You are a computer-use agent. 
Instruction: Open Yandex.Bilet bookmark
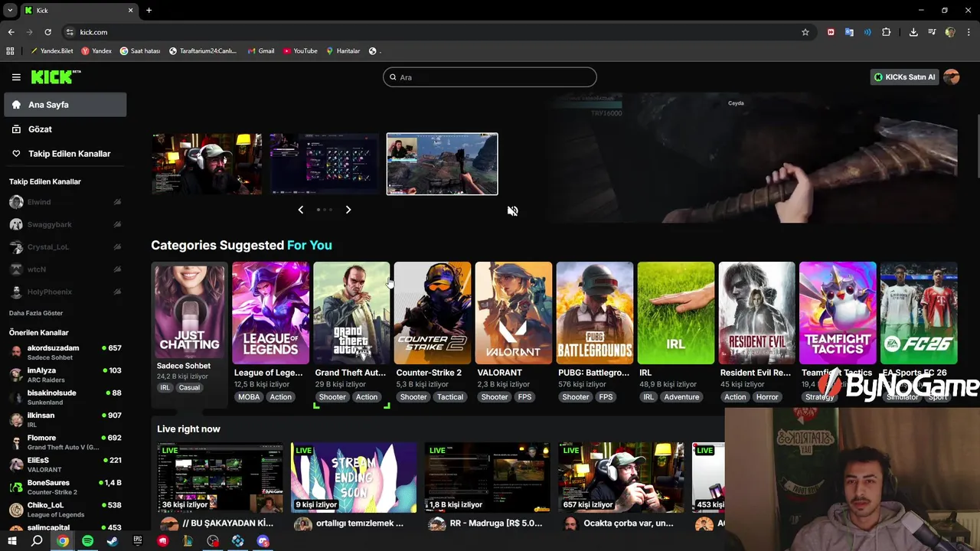(51, 51)
